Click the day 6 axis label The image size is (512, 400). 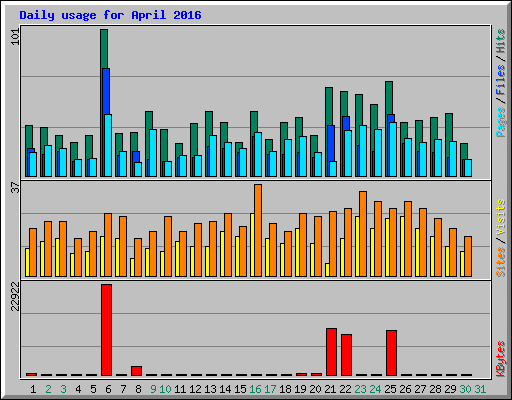[108, 389]
